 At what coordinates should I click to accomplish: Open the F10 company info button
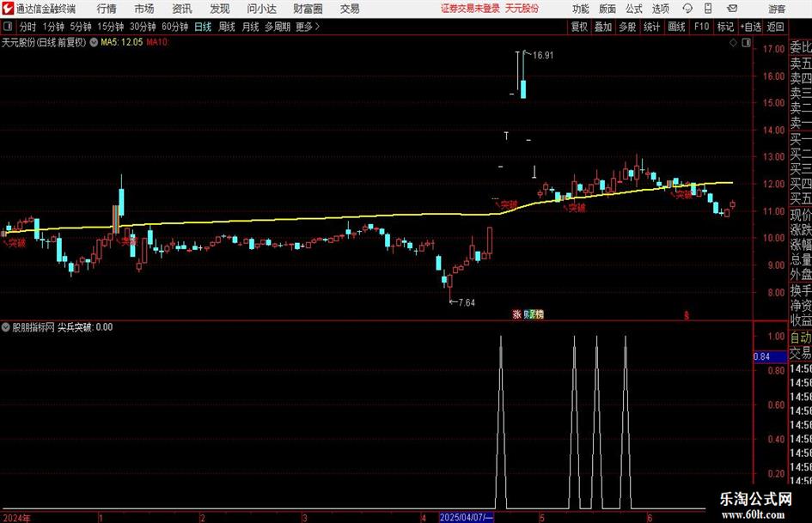click(x=701, y=27)
